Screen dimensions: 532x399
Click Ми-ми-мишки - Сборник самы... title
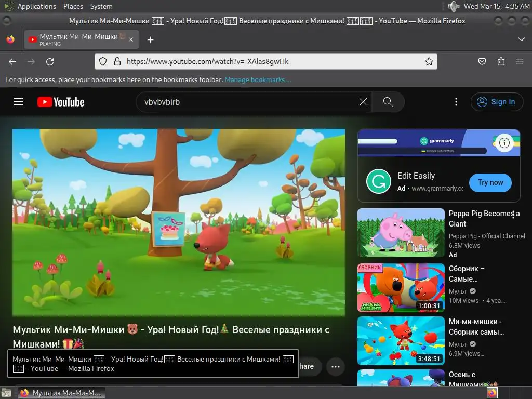pos(476,326)
